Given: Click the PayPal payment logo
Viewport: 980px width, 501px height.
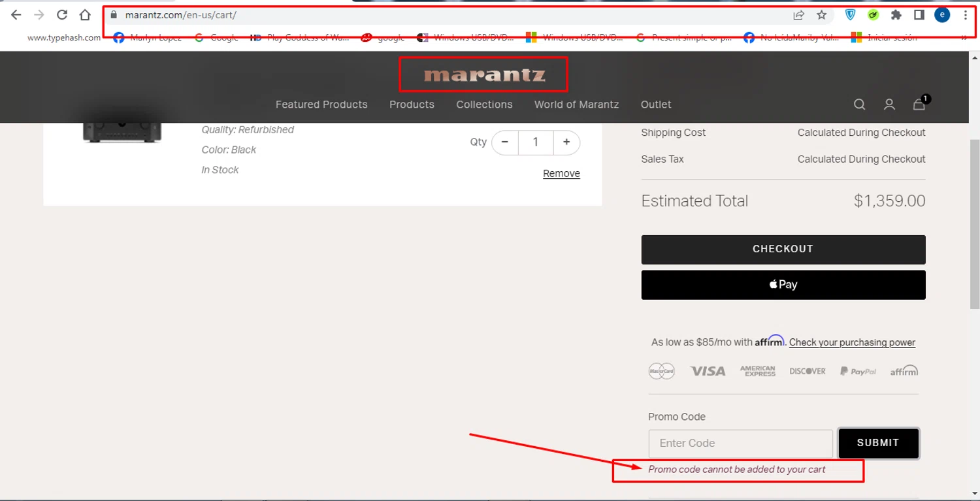Looking at the screenshot, I should pyautogui.click(x=858, y=371).
